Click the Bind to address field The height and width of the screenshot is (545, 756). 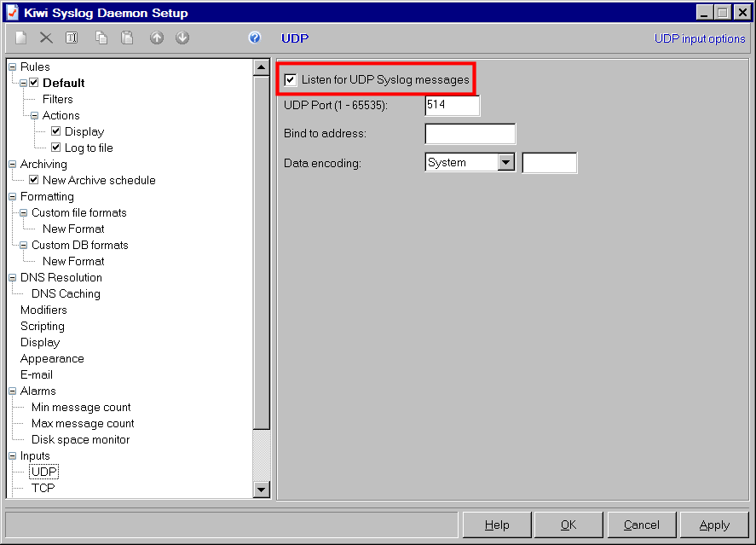(470, 134)
